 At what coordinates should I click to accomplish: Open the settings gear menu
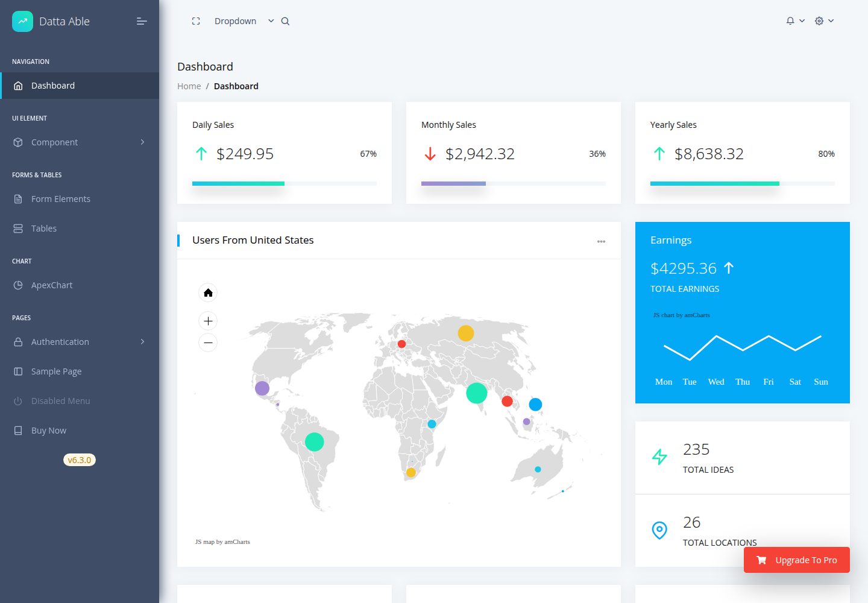824,21
